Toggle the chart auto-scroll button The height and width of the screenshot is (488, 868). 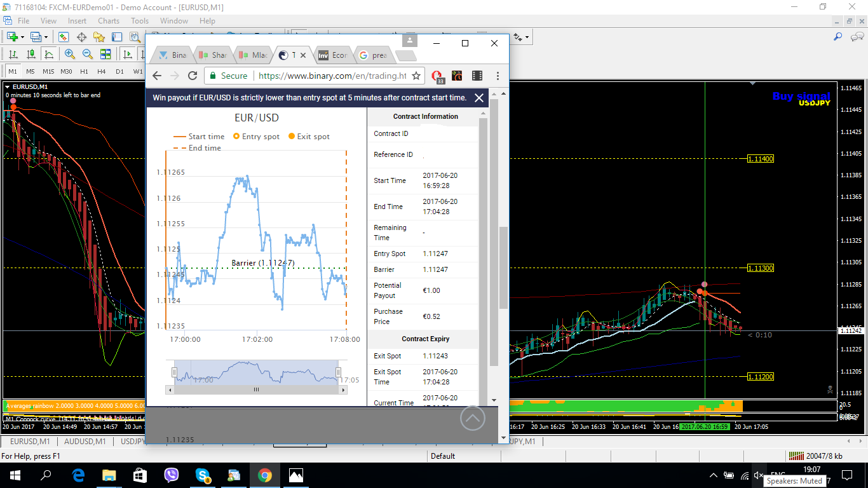[127, 54]
